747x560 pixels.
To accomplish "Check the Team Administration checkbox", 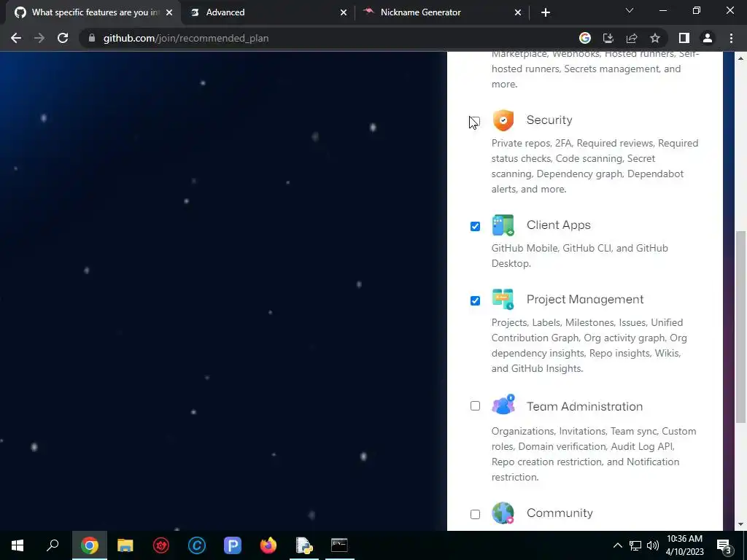I will 475,405.
